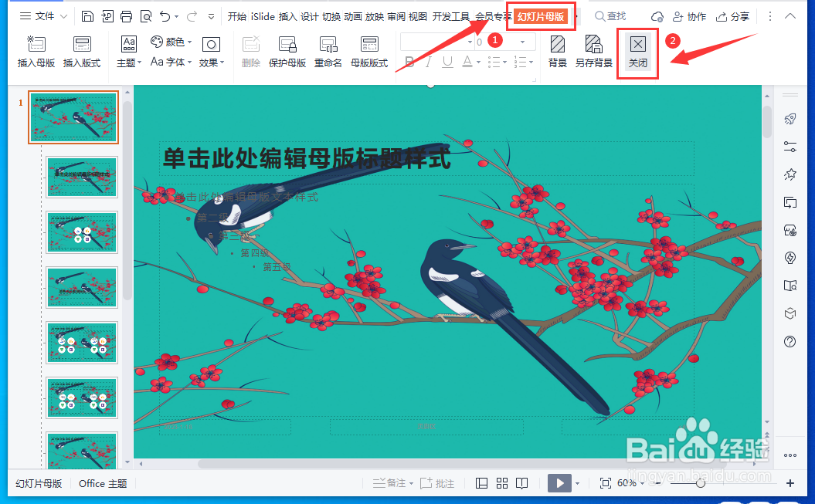Toggle italic formatting
The image size is (815, 504).
coord(428,63)
